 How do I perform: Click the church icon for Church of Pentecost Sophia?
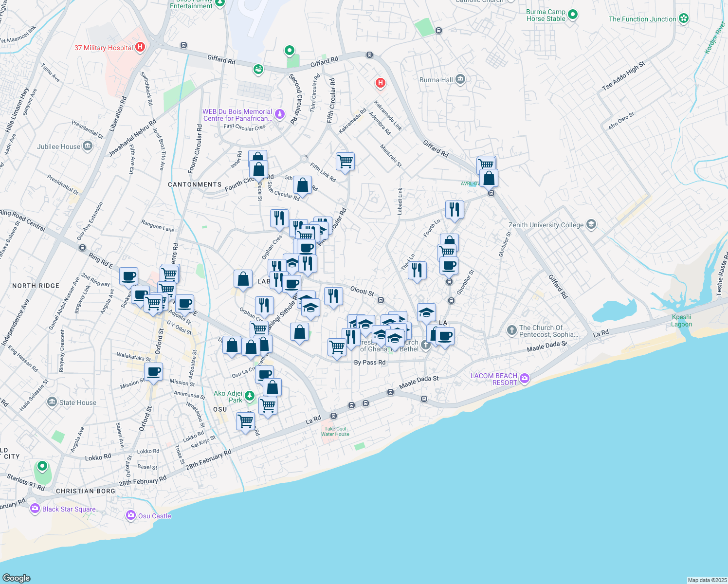pos(512,330)
